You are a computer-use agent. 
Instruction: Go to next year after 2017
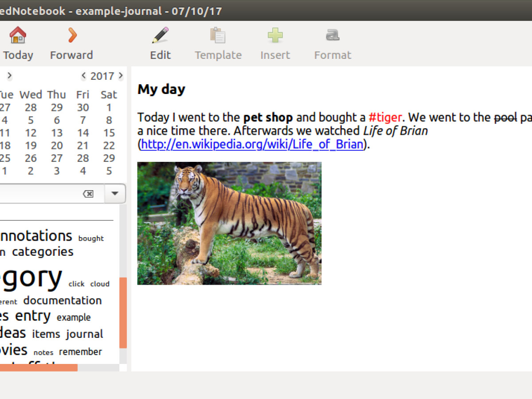coord(121,76)
